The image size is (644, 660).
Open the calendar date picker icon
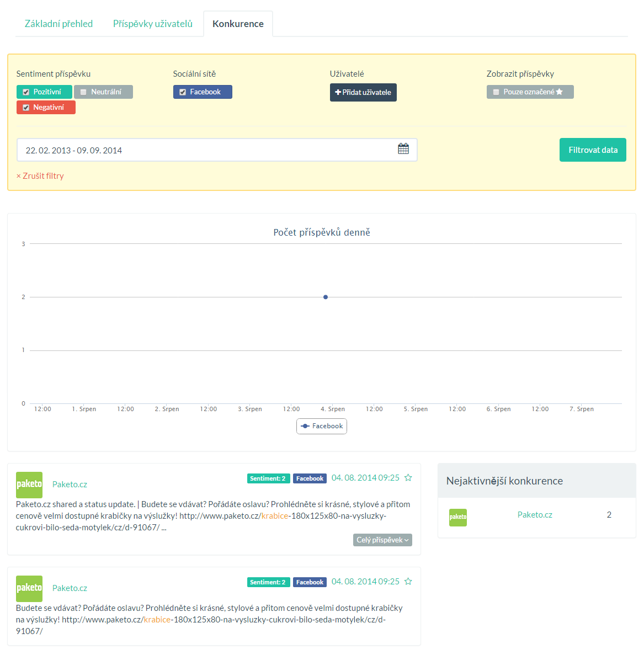403,148
